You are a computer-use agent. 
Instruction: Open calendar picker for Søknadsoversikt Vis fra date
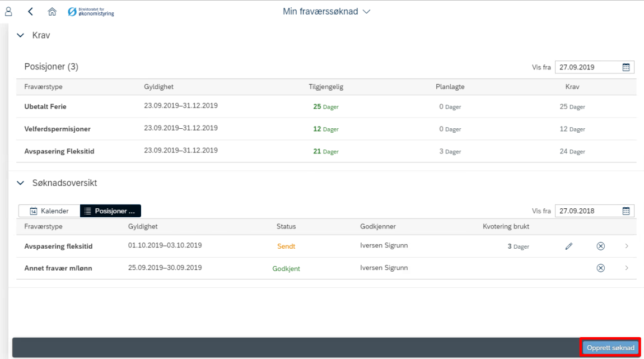pos(626,211)
